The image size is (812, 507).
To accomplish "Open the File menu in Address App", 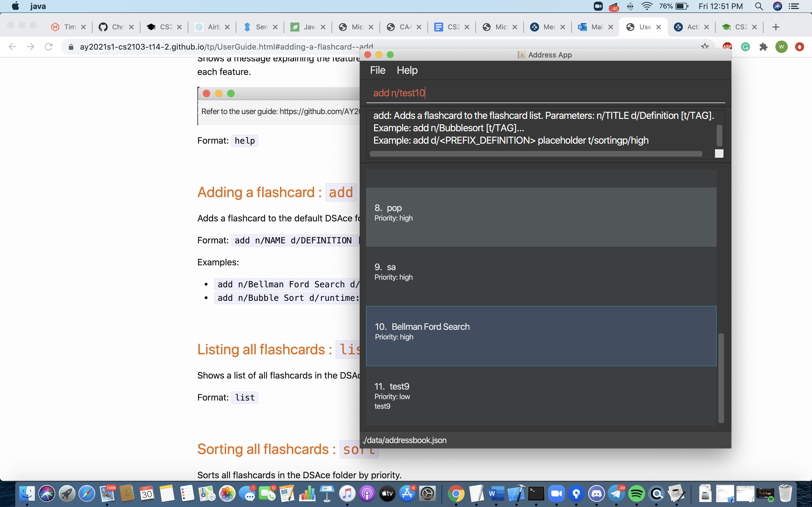I will click(x=378, y=70).
